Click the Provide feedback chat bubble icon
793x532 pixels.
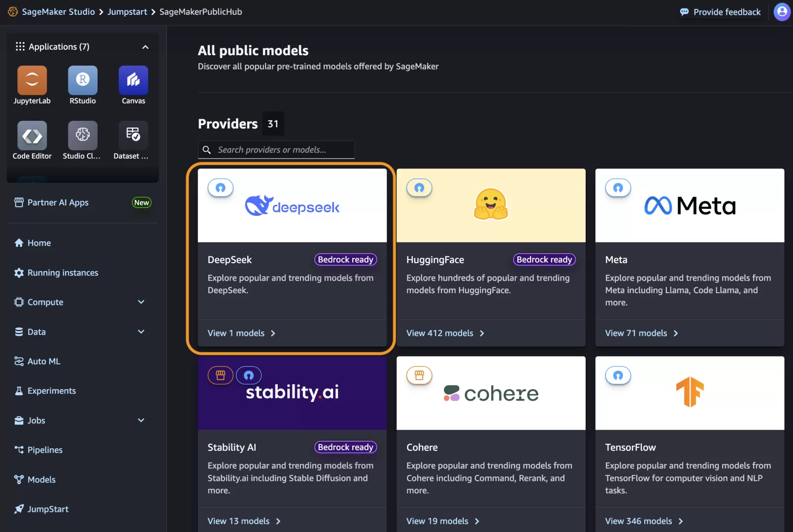click(x=684, y=12)
